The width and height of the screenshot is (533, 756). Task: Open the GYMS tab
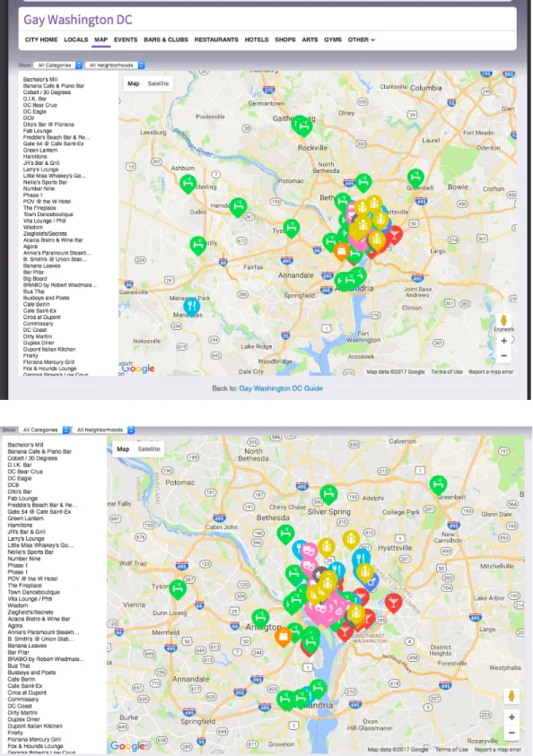(x=332, y=39)
